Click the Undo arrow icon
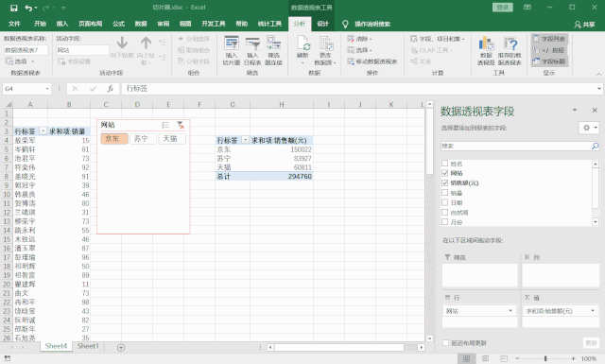The width and height of the screenshot is (605, 364). (x=29, y=8)
